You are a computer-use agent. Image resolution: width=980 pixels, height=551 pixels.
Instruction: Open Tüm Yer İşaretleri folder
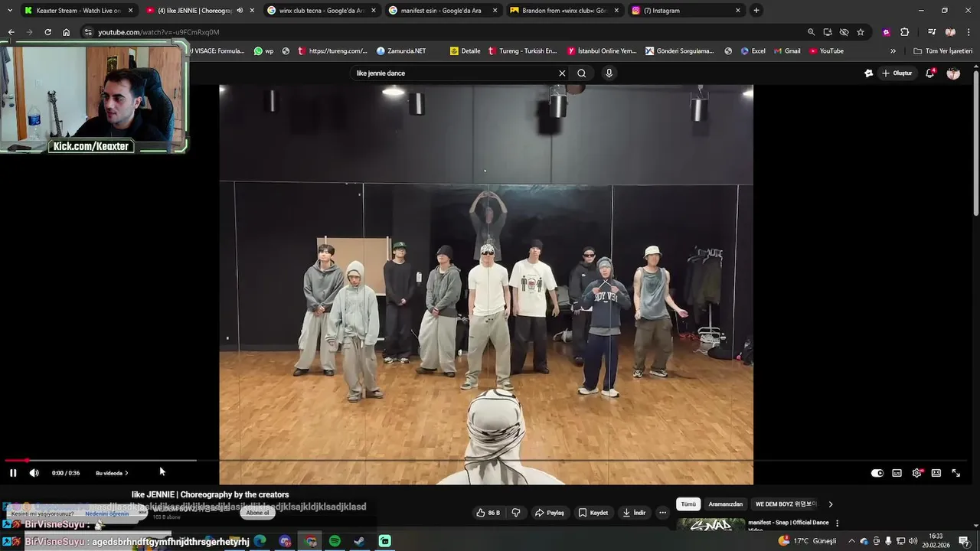click(x=943, y=51)
